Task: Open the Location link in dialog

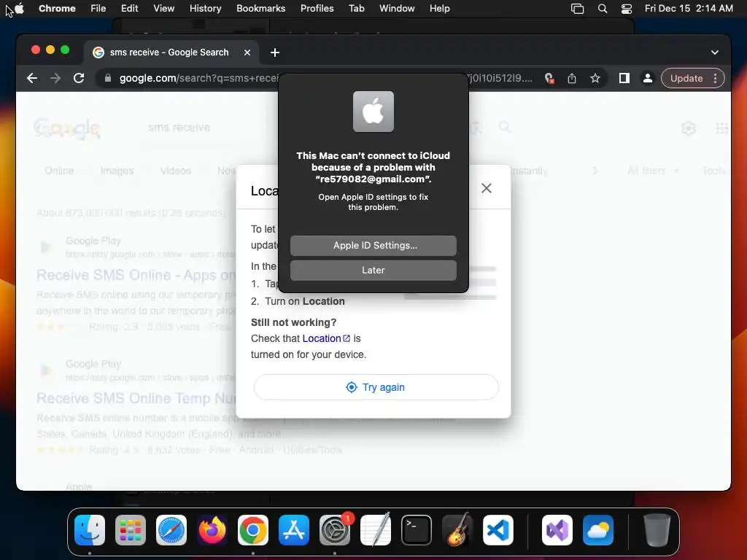Action: (x=326, y=338)
